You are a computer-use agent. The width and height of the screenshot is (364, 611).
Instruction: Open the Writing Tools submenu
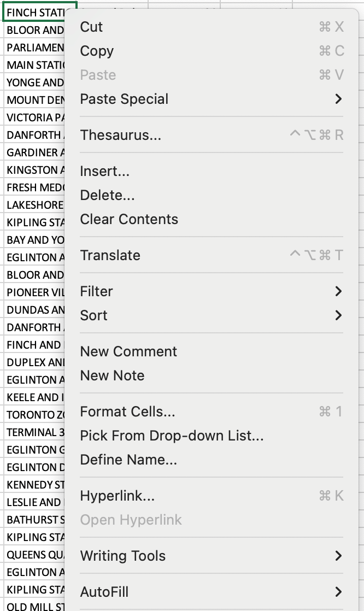[122, 555]
